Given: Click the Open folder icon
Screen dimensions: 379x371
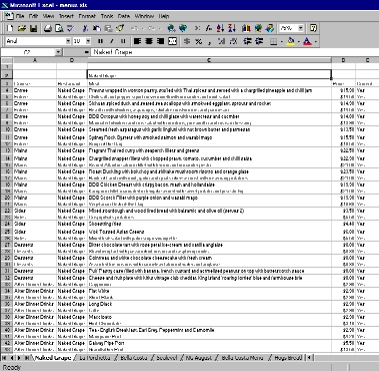Looking at the screenshot, I should [22, 28].
